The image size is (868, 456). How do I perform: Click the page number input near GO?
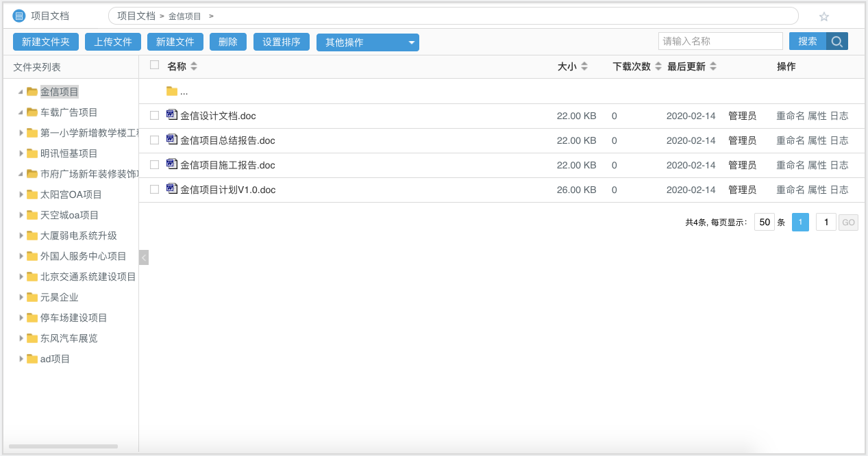click(825, 222)
